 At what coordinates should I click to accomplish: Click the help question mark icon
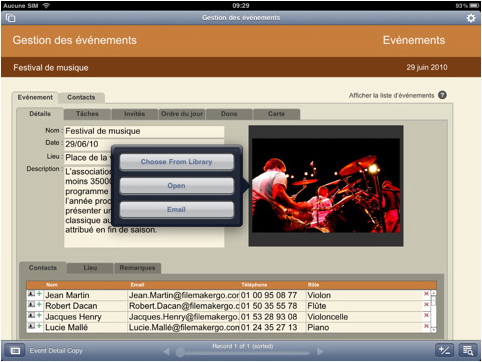point(442,95)
